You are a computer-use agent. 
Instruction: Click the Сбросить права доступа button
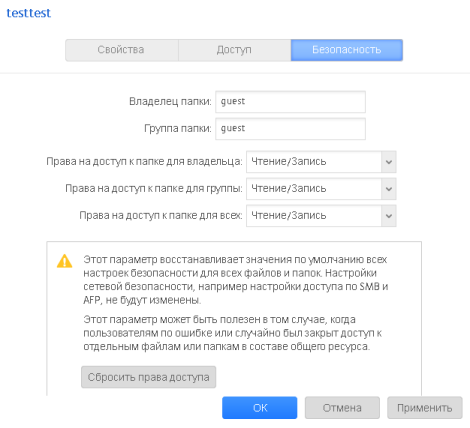[x=149, y=377]
